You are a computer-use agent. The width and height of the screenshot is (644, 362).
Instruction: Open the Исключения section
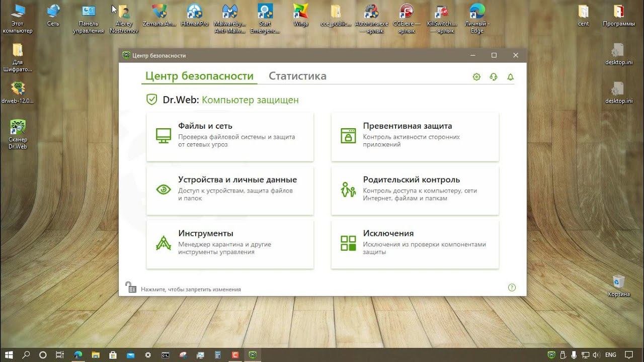(x=415, y=244)
